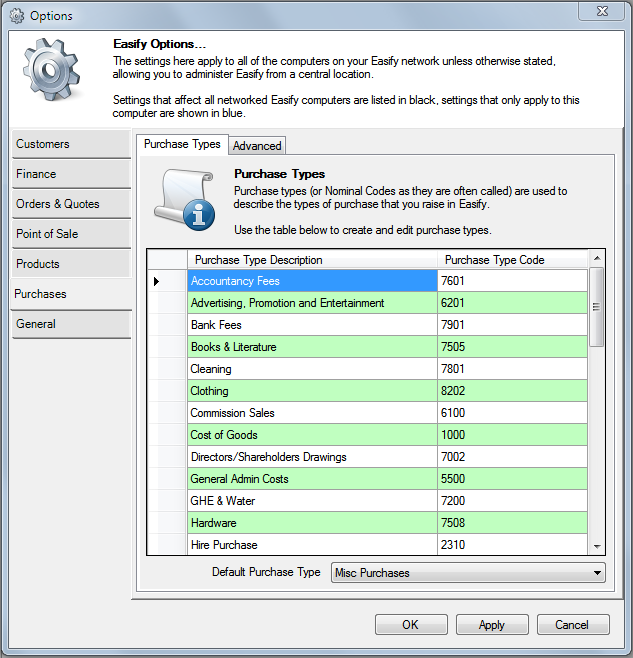
Task: Click code cell 6100
Action: [x=513, y=413]
